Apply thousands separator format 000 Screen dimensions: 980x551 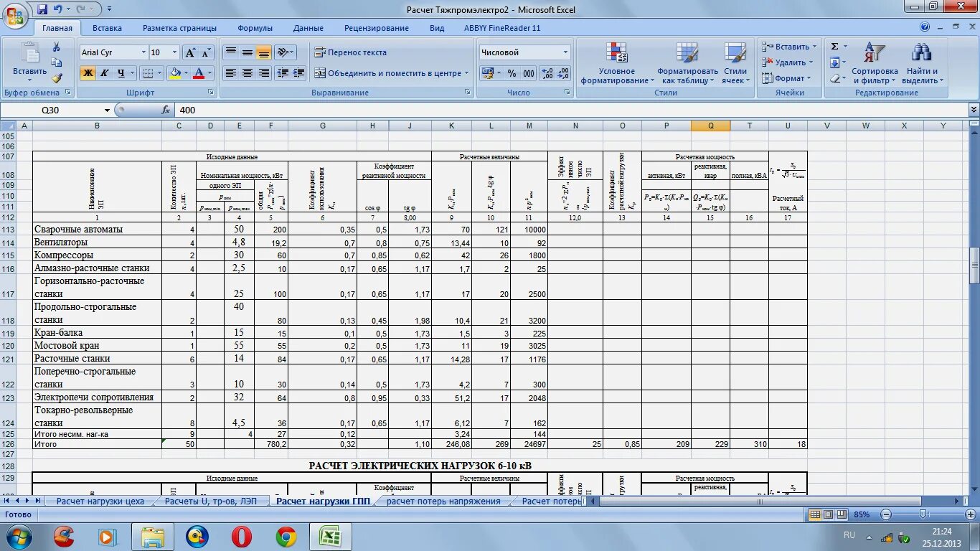point(529,73)
